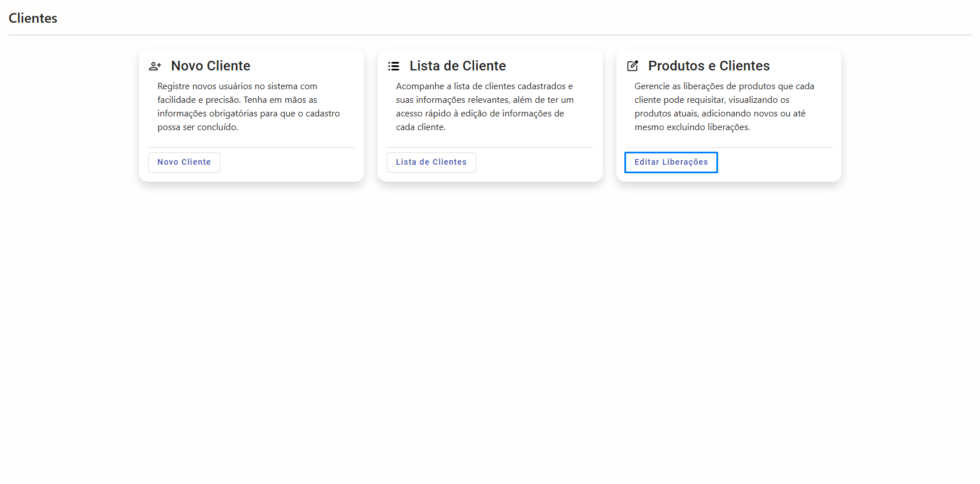Select the Novo Cliente card heading
This screenshot has width=980, height=484.
click(x=210, y=66)
